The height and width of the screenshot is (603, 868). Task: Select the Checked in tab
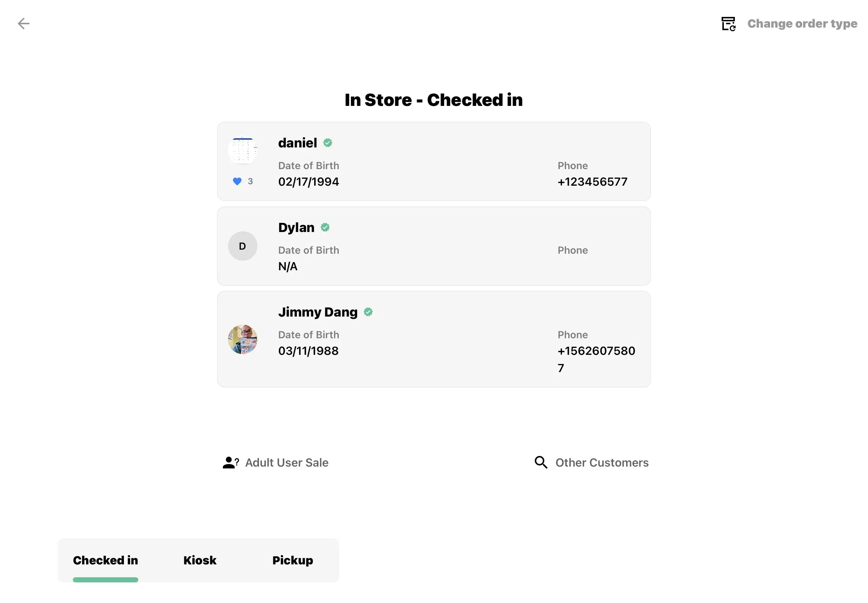click(x=105, y=560)
